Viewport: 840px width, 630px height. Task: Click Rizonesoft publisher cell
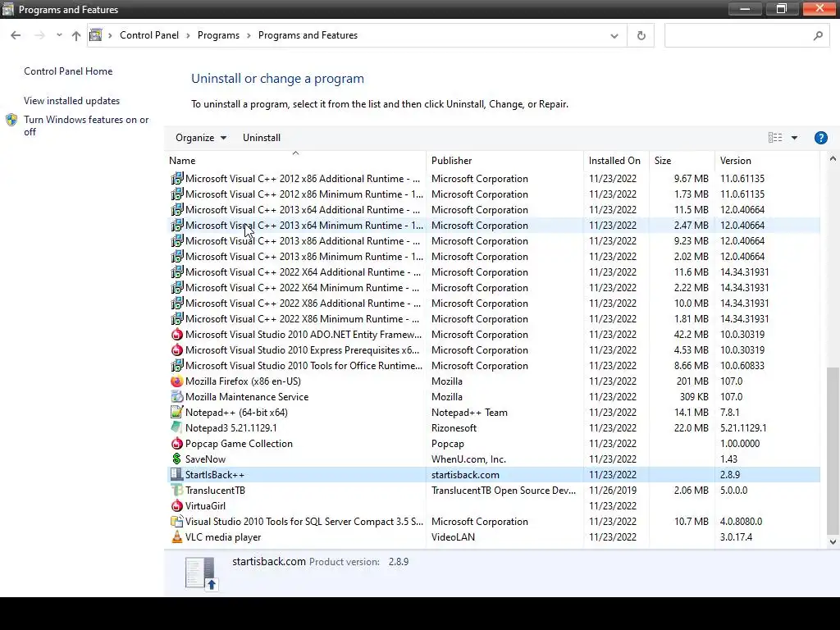pos(454,428)
